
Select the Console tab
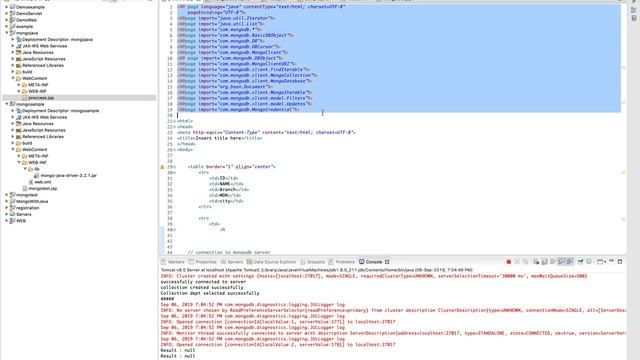[x=371, y=262]
